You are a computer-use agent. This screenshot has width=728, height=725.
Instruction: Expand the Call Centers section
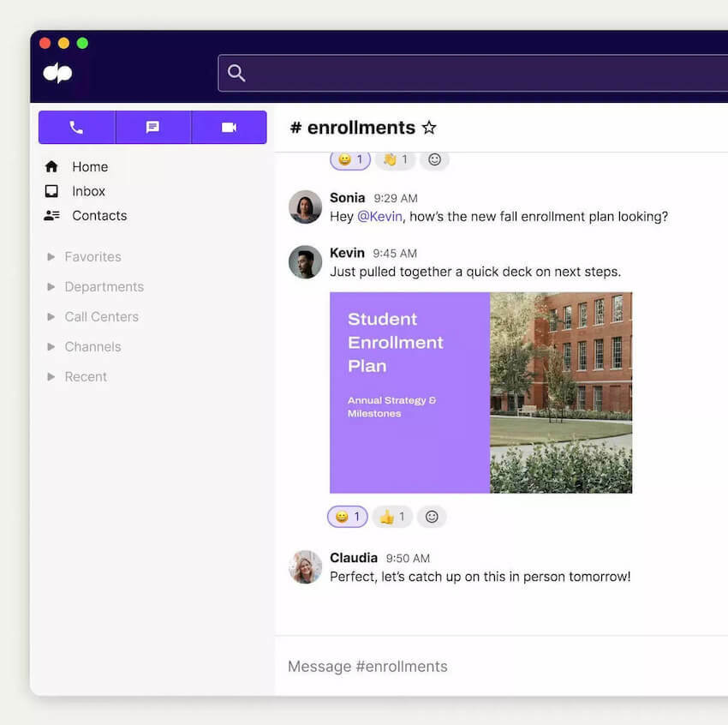tap(102, 316)
